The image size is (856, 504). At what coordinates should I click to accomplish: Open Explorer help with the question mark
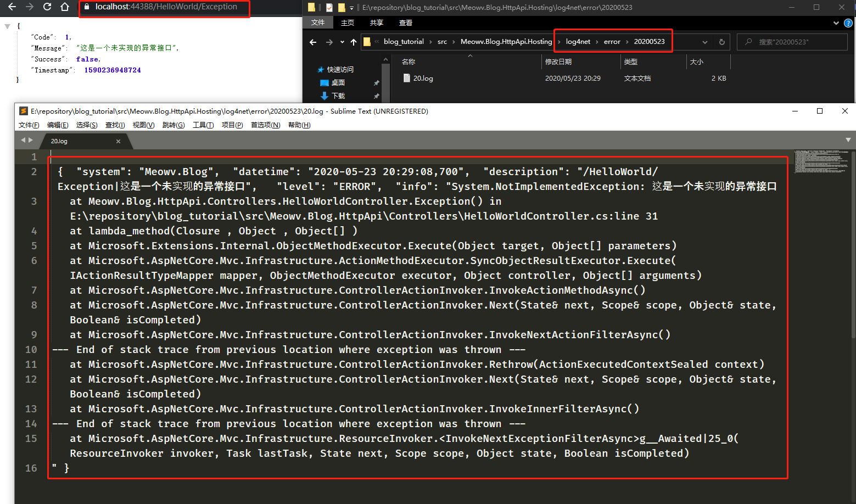848,23
